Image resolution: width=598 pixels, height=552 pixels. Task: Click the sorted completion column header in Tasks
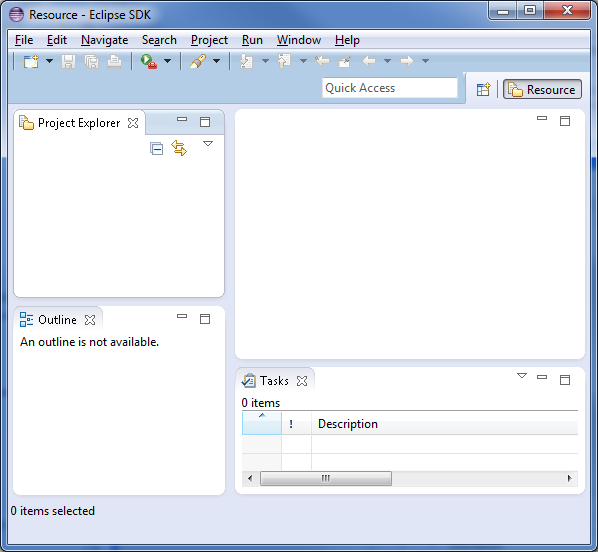coord(262,423)
